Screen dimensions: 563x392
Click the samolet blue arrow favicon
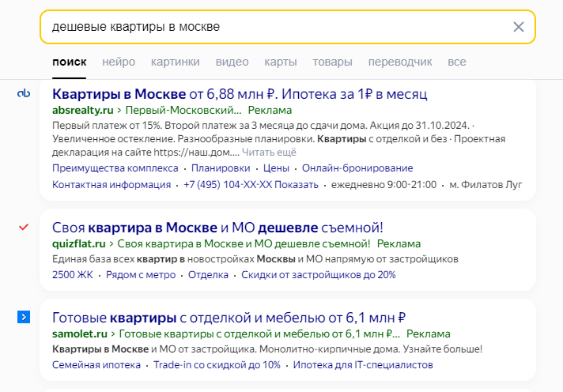tap(24, 317)
